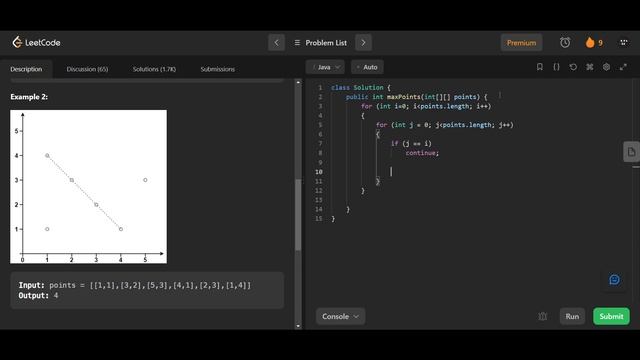The height and width of the screenshot is (360, 640).
Task: Click the description scrollbar up arrow
Action: coord(298,82)
